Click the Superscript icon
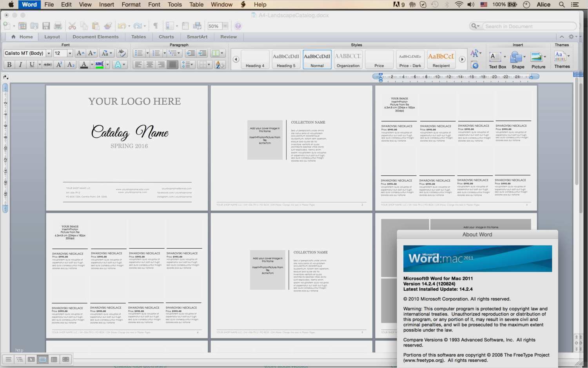This screenshot has width=588, height=368. tap(59, 65)
